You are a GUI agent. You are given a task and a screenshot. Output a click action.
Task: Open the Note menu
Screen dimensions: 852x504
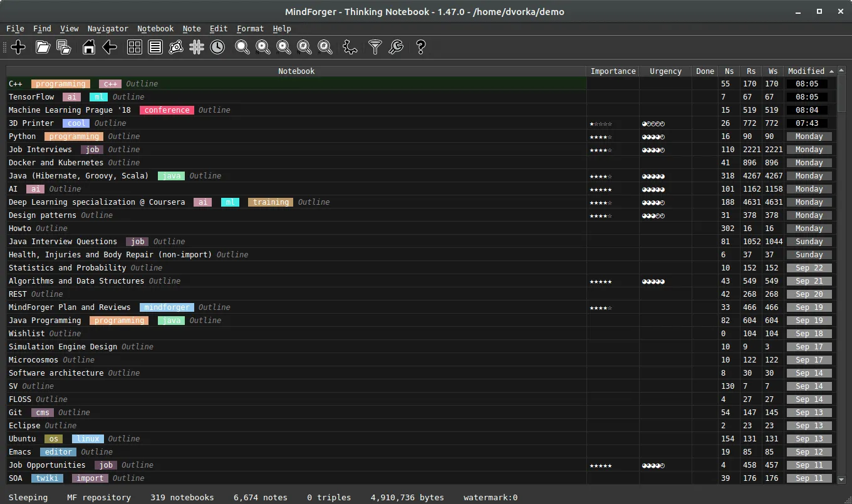point(192,28)
